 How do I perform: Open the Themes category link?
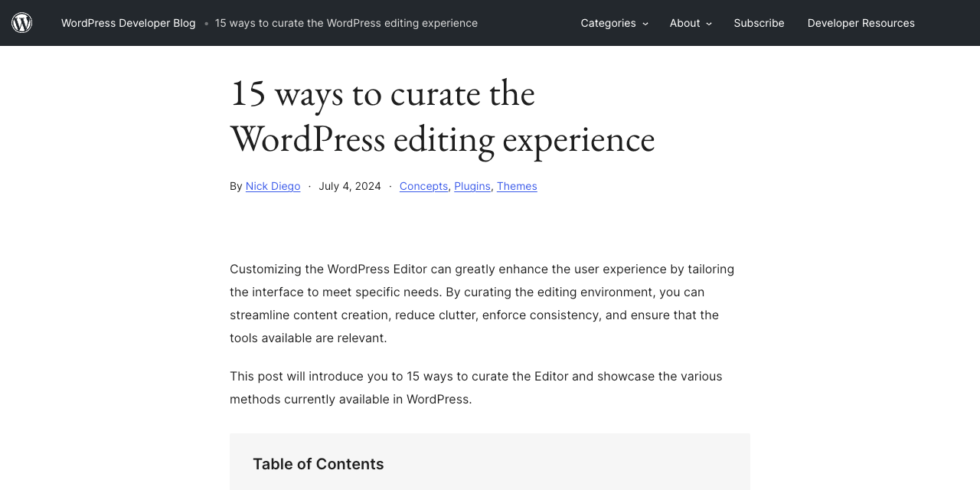517,186
